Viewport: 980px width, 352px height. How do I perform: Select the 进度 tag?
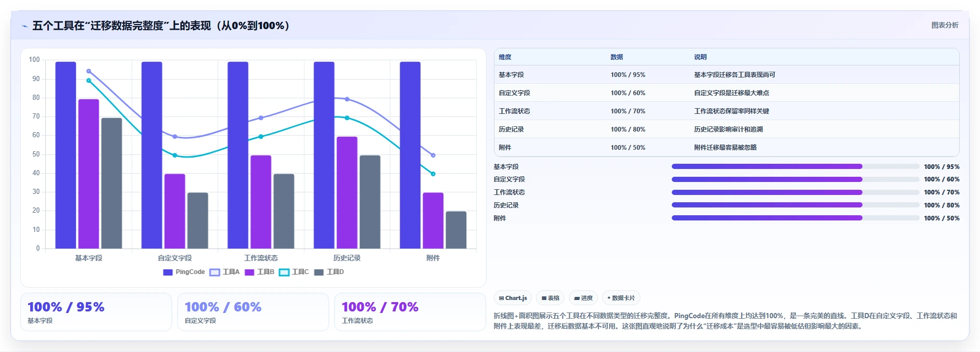coord(583,298)
